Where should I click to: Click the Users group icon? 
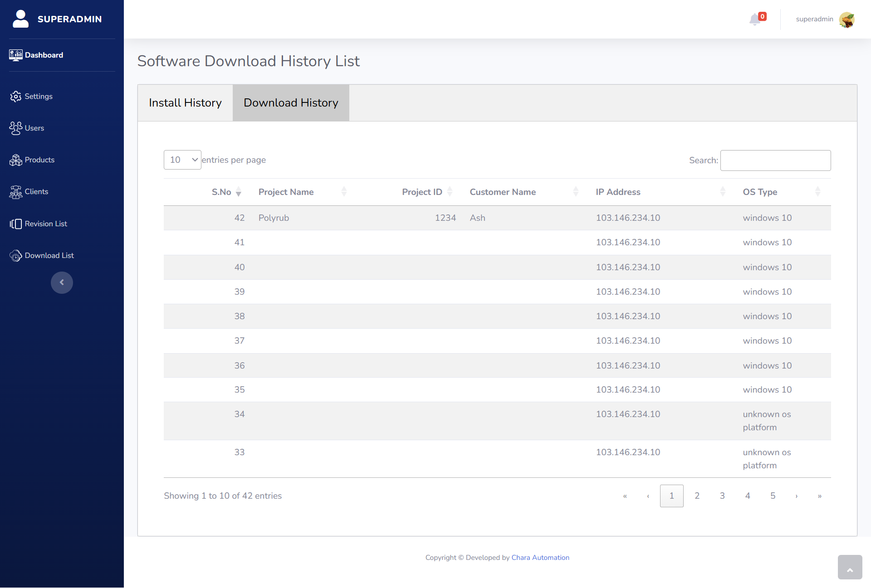click(x=15, y=128)
